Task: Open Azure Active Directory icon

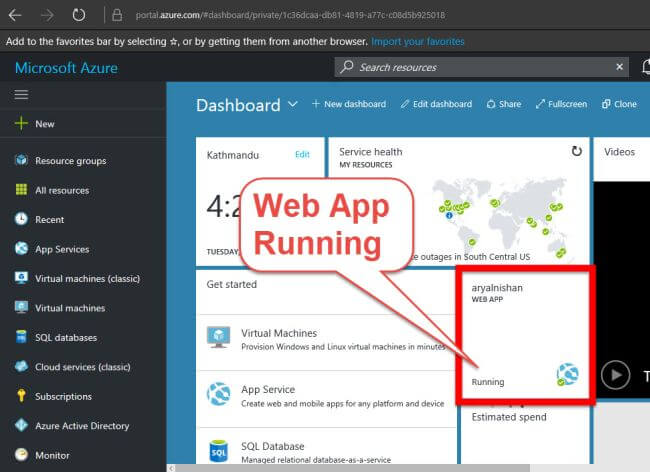Action: point(21,425)
